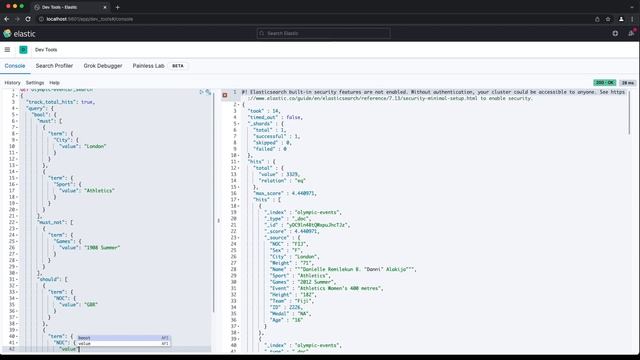Viewport: 640px width, 360px height.
Task: Click the "London" value in the request editor
Action: pos(95,147)
